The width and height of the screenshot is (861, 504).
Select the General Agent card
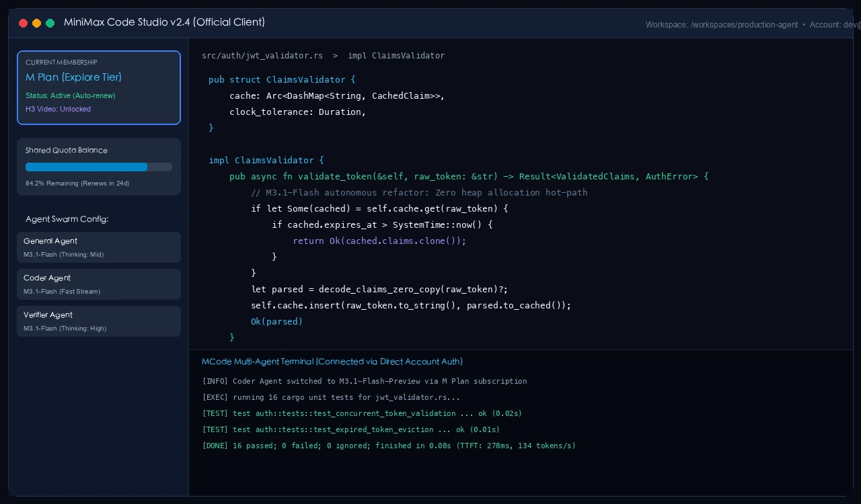99,247
